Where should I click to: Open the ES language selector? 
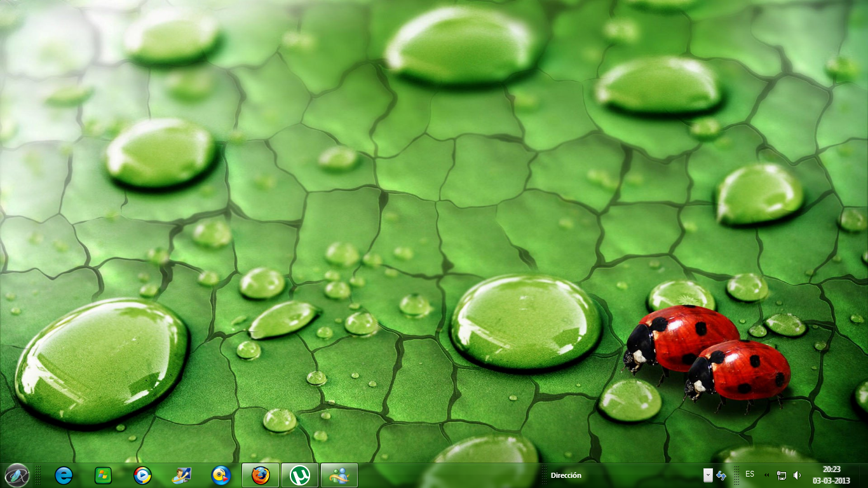pos(750,475)
